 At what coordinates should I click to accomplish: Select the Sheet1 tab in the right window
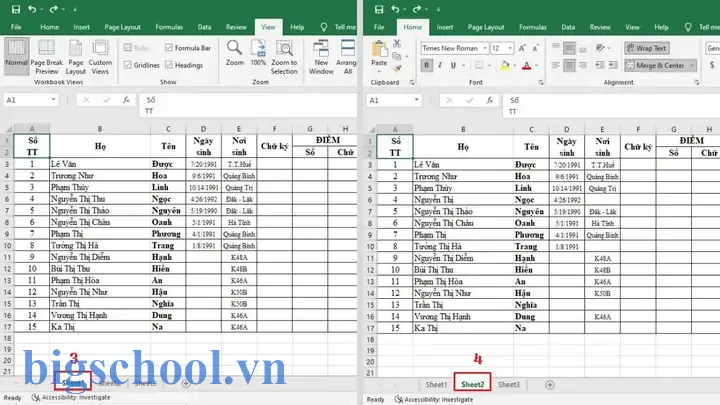[436, 385]
